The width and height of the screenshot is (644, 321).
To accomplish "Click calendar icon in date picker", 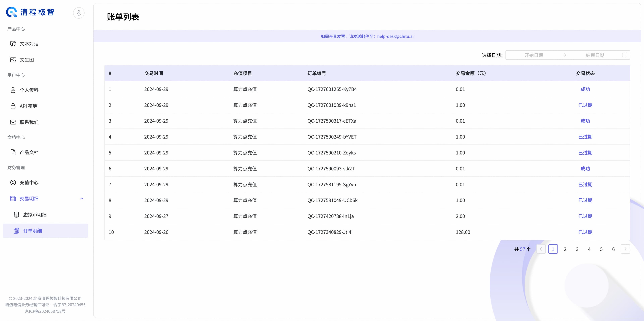I will pos(624,55).
